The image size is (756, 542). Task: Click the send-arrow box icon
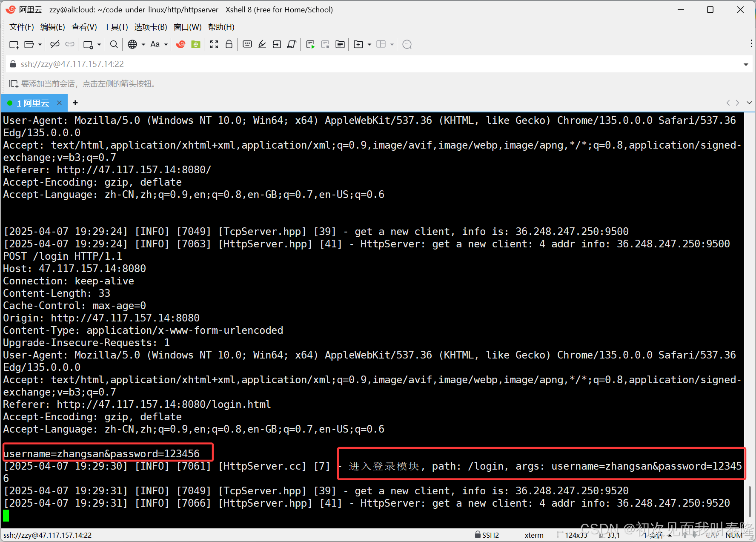[277, 44]
